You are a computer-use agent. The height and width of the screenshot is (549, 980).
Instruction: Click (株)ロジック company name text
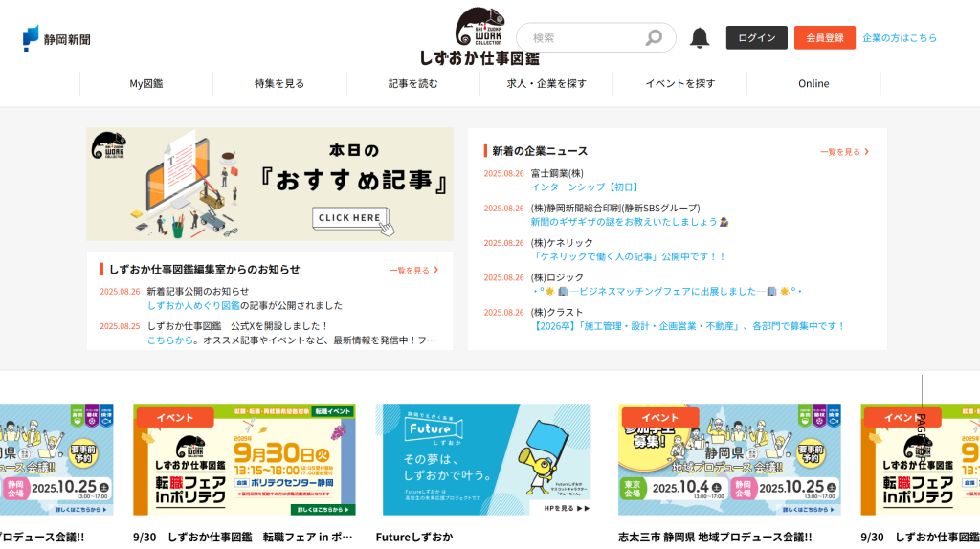tap(557, 277)
